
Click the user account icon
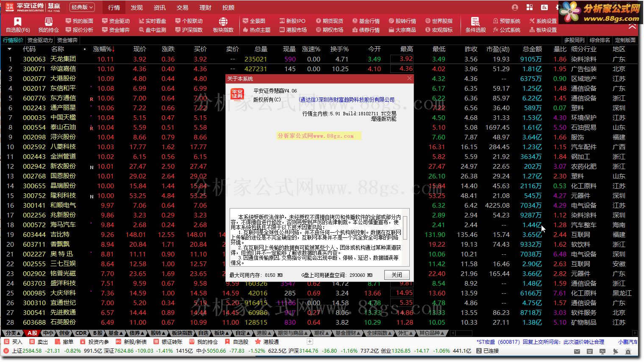[x=515, y=7]
